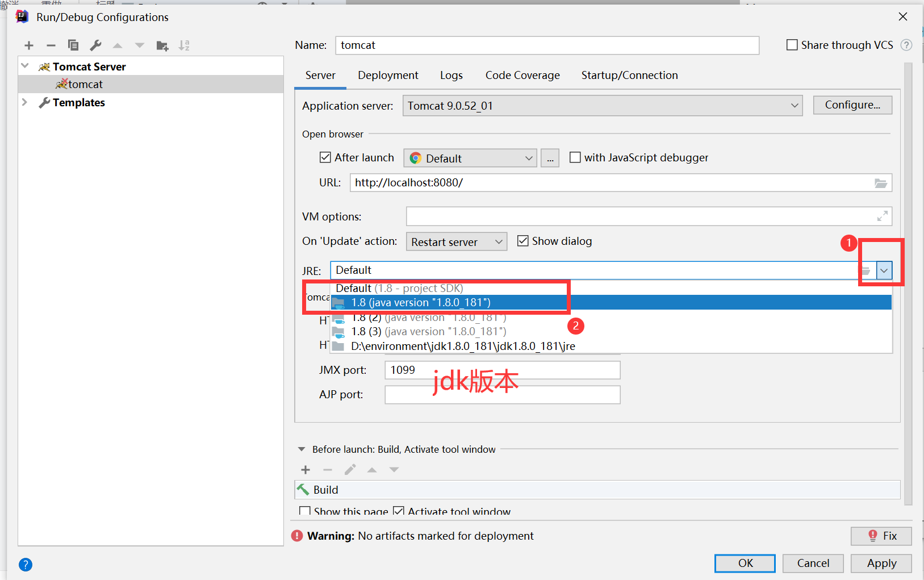Toggle Show dialog checkbox
Image resolution: width=924 pixels, height=580 pixels.
click(x=523, y=241)
